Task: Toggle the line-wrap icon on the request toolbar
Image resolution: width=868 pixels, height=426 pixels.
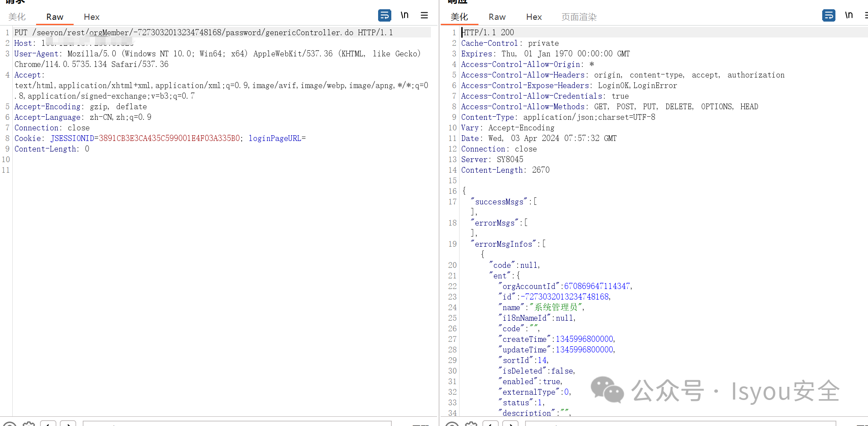Action: 384,15
